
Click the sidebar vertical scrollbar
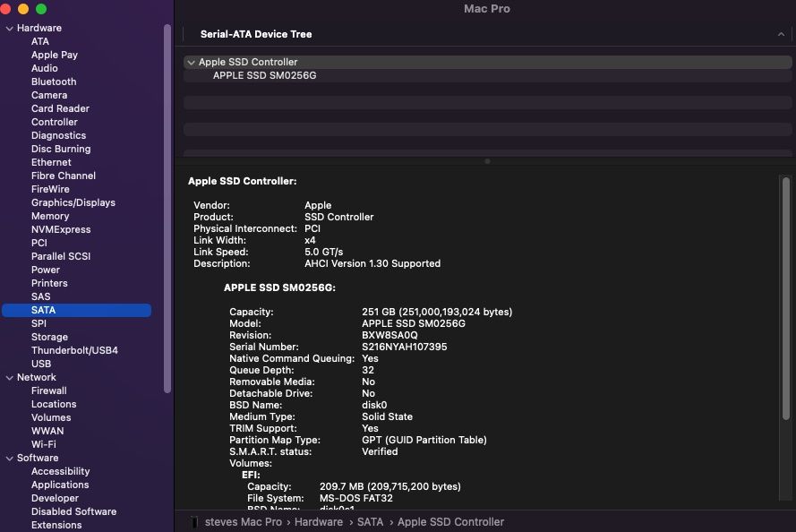167,209
